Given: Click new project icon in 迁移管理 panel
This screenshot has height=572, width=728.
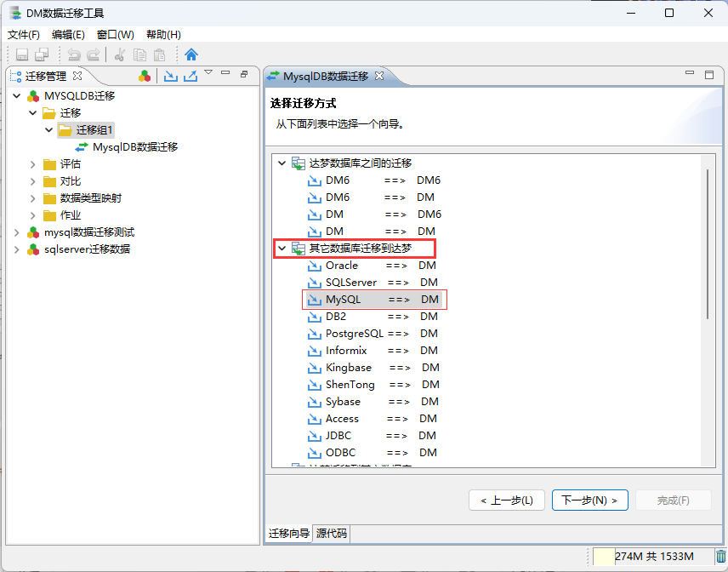Looking at the screenshot, I should 145,76.
